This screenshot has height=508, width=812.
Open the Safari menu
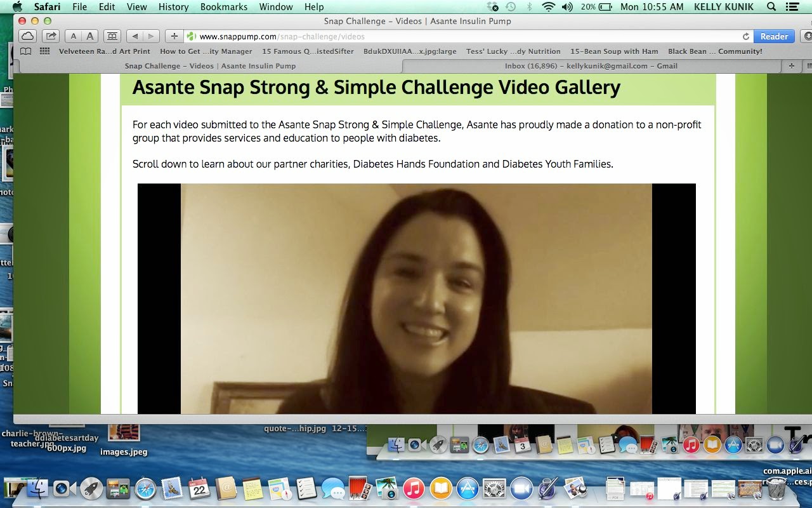46,7
